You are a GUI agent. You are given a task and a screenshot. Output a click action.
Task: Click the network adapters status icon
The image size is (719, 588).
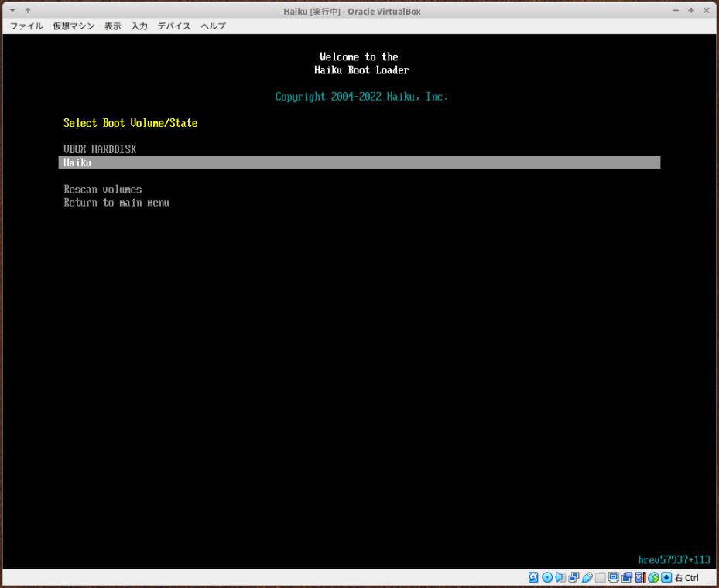(573, 577)
